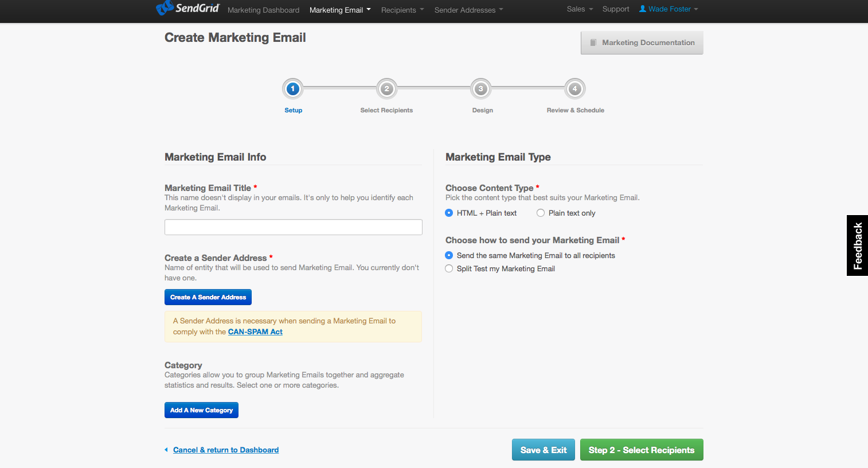
Task: Focus the Marketing Email Title field
Action: (x=294, y=227)
